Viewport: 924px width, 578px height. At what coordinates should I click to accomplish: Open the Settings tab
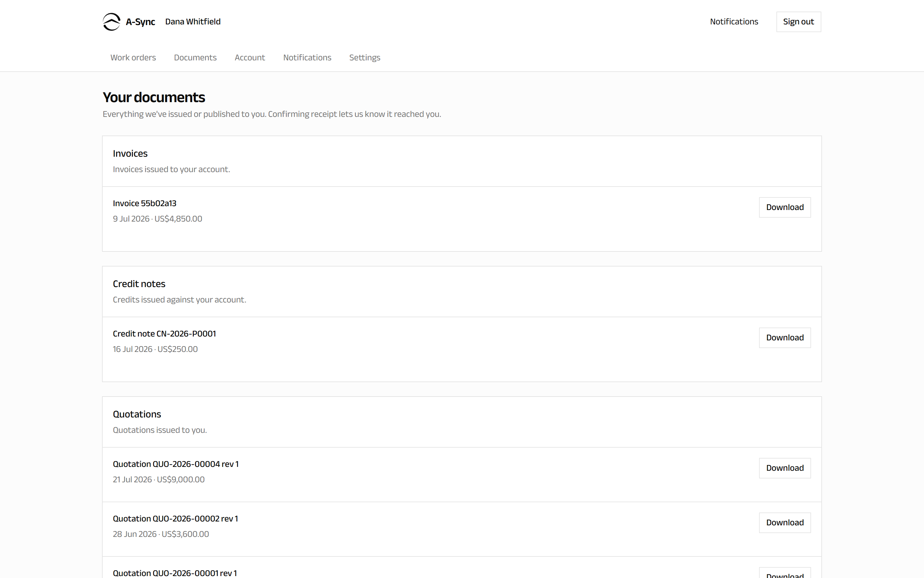pos(365,57)
